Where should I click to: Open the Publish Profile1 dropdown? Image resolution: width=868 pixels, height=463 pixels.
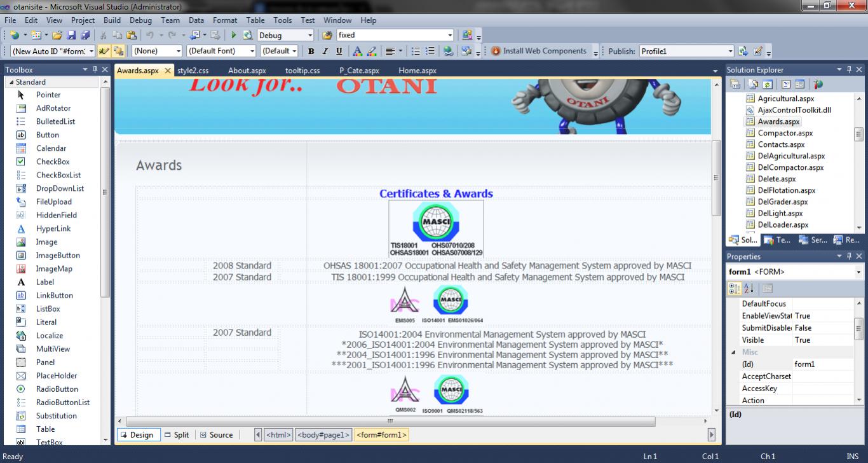click(x=730, y=52)
